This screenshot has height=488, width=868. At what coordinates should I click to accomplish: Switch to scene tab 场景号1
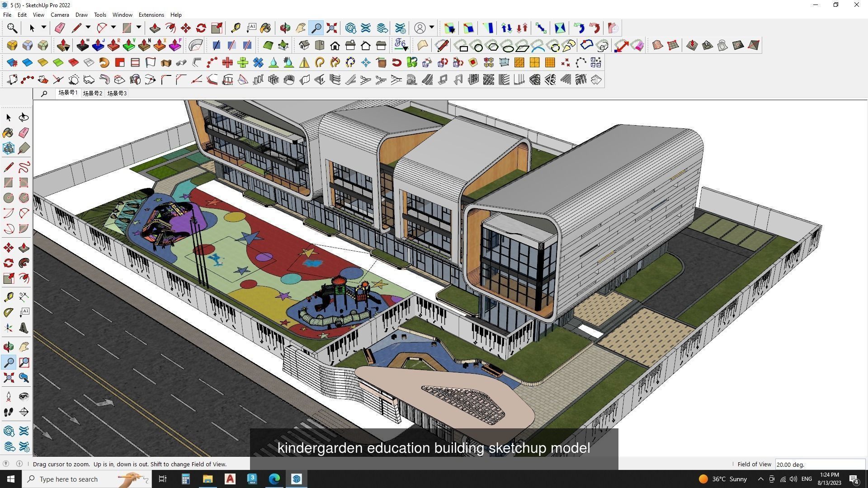point(68,93)
